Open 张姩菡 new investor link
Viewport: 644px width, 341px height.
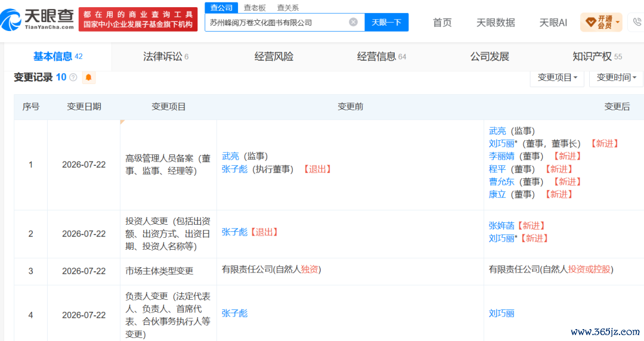point(501,225)
